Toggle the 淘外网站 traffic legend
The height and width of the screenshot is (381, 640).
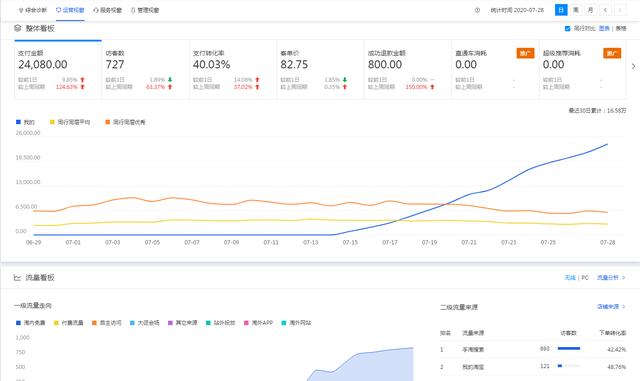[x=296, y=323]
